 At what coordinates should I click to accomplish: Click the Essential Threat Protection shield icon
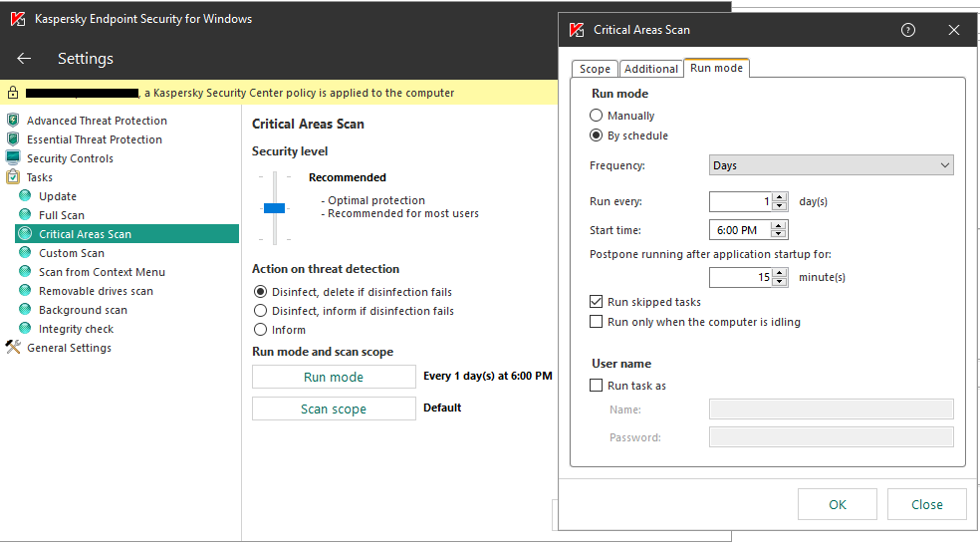point(13,139)
